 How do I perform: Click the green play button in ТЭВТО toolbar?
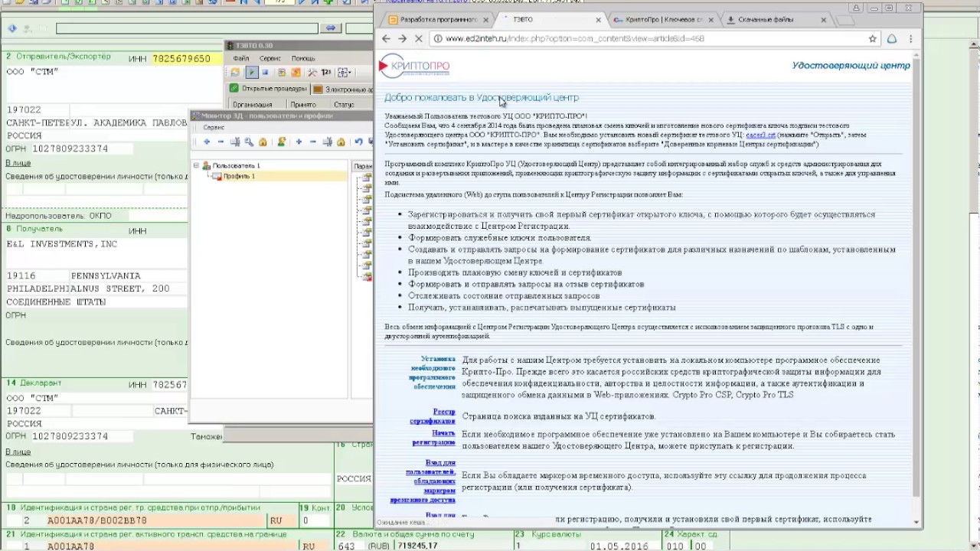coord(252,73)
